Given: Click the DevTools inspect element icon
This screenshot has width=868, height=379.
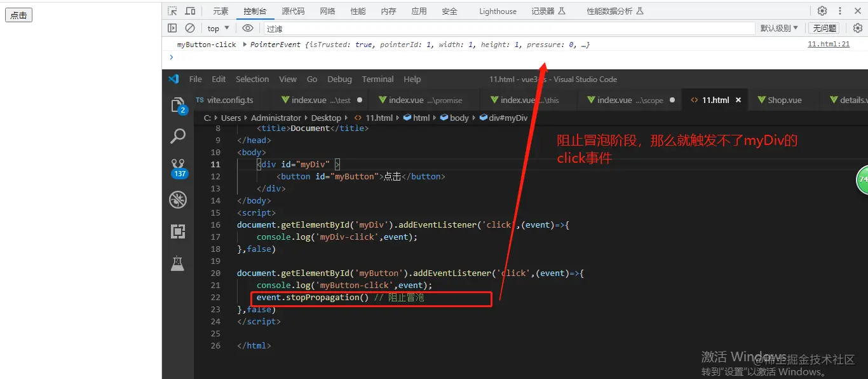Looking at the screenshot, I should click(x=173, y=11).
